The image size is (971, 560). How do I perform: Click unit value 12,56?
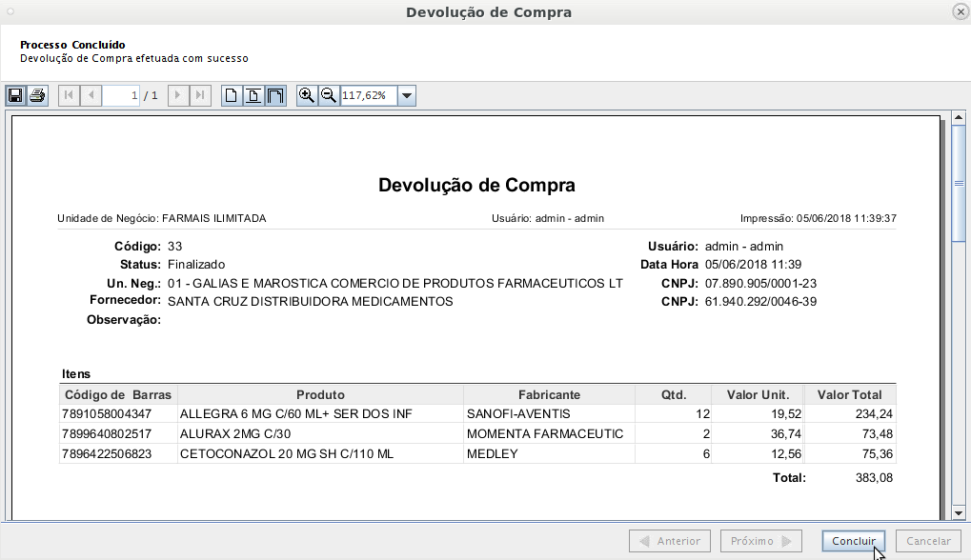coord(786,453)
